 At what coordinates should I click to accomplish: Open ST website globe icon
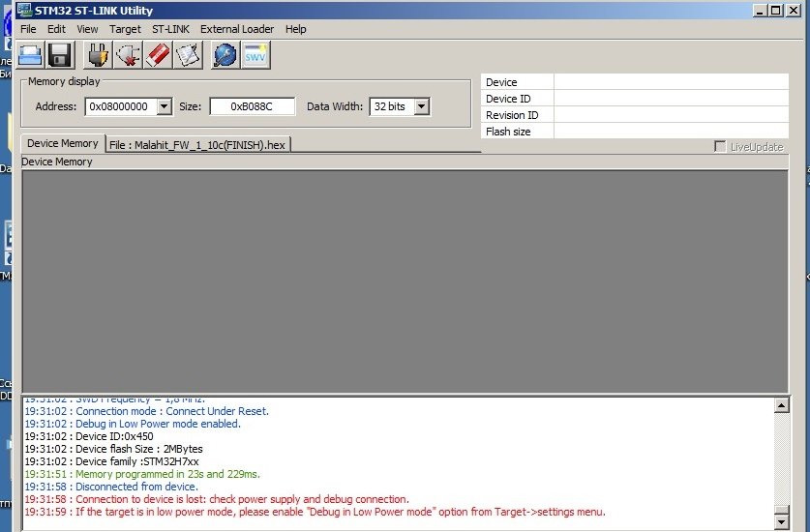225,55
